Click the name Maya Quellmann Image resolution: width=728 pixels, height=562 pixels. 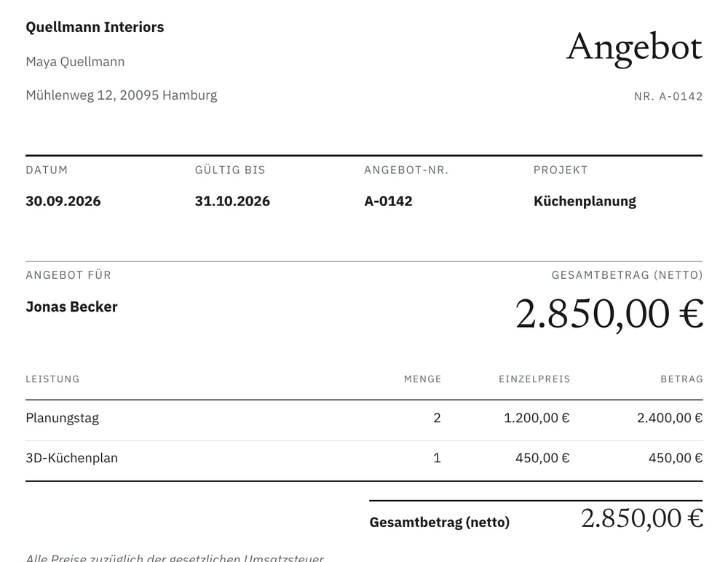click(x=75, y=62)
